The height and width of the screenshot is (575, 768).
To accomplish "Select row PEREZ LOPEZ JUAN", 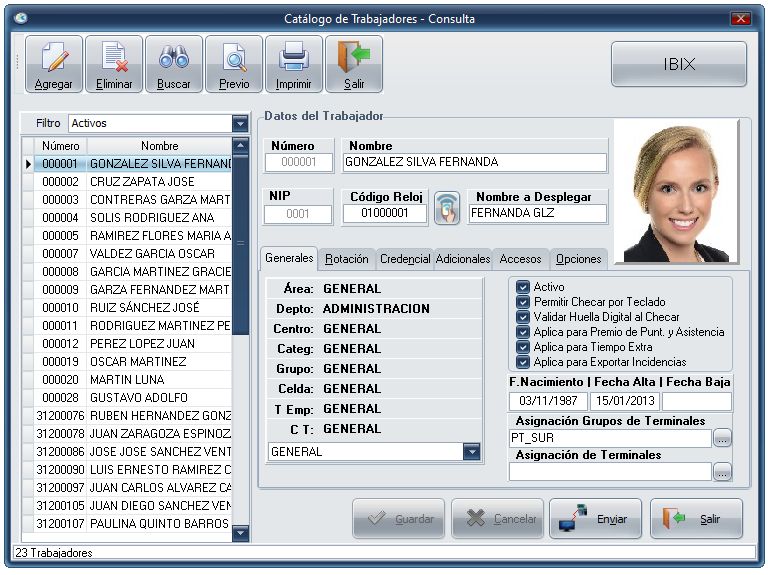I will click(132, 344).
